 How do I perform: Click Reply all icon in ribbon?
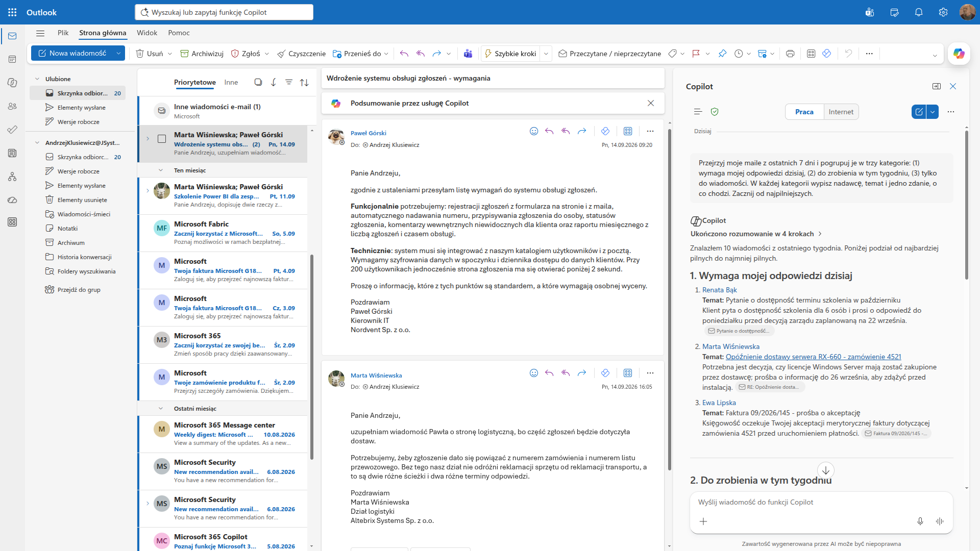click(x=421, y=54)
